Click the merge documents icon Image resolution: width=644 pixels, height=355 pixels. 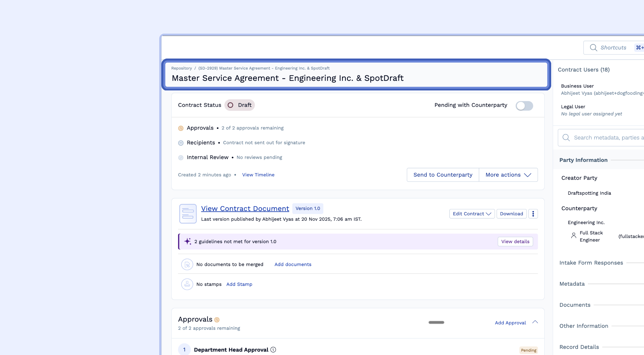coord(187,264)
